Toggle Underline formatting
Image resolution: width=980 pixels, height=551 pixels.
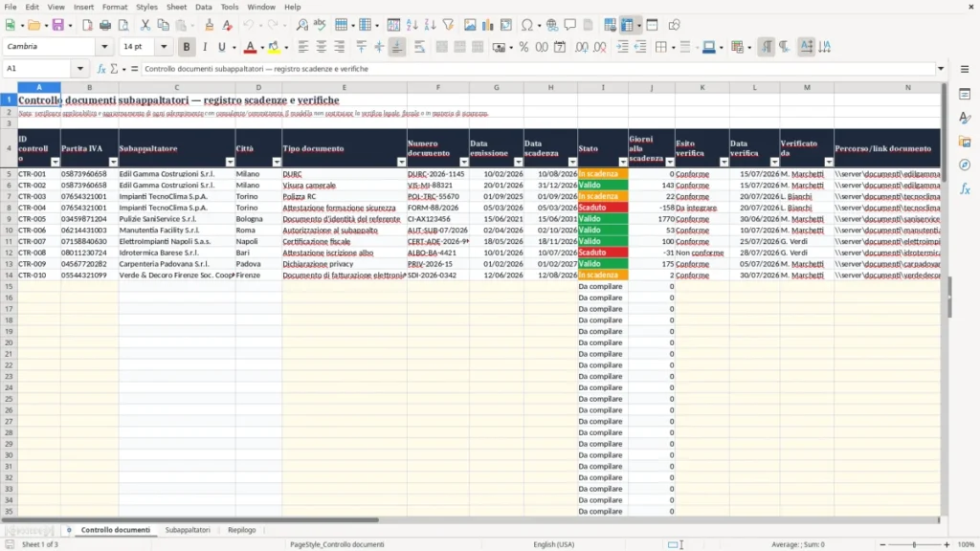[x=221, y=47]
